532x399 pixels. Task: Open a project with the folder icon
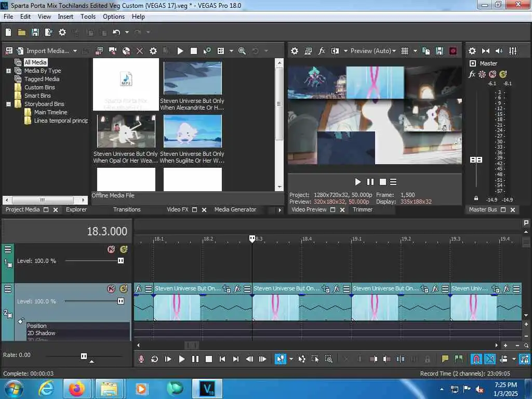(x=22, y=32)
